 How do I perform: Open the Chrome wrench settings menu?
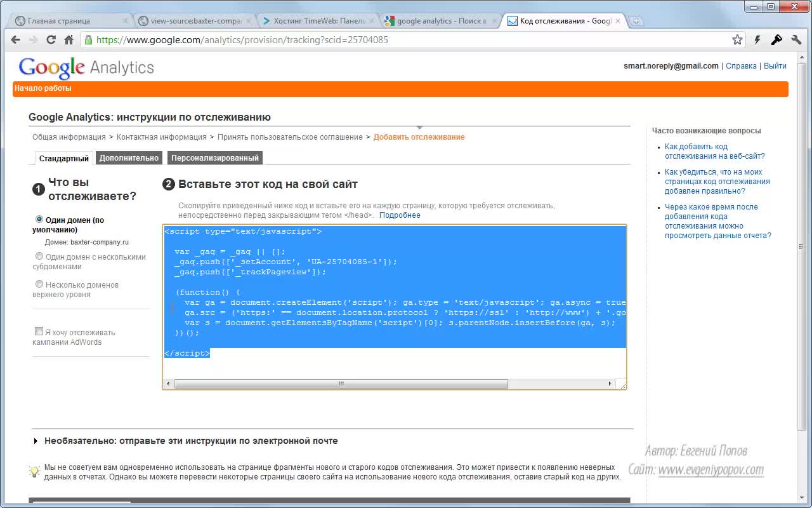point(797,39)
